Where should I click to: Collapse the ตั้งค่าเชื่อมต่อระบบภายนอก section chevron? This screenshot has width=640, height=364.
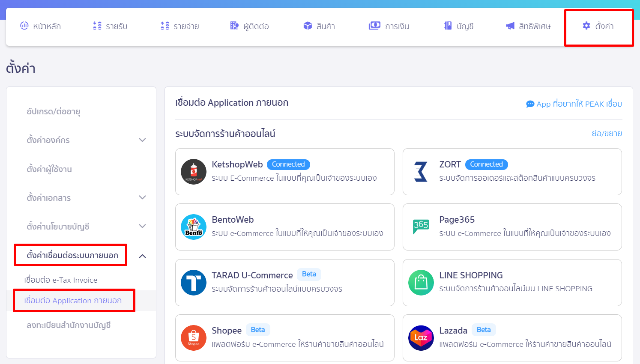143,256
